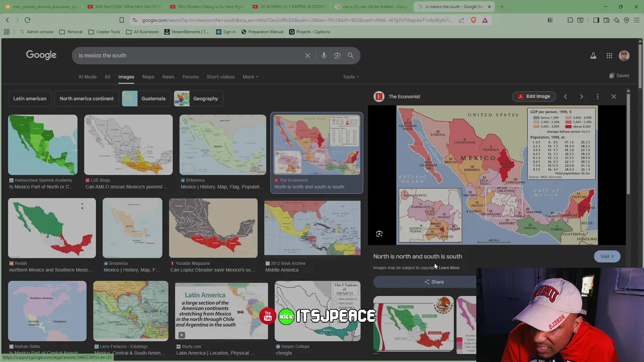644x362 pixels.
Task: Click the Edit Image button
Action: click(x=534, y=97)
